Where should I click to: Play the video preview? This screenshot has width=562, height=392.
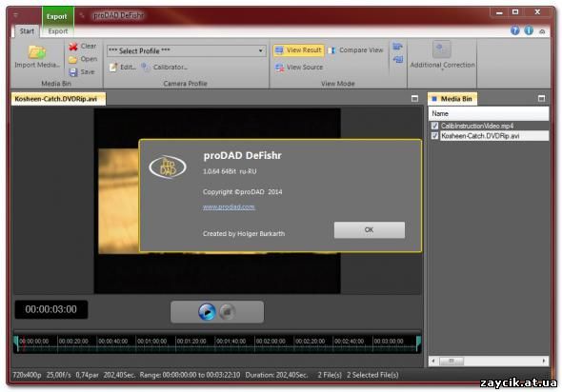pyautogui.click(x=207, y=312)
